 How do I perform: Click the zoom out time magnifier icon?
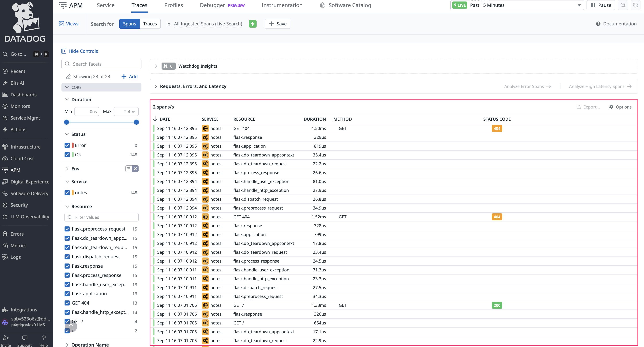(x=623, y=5)
